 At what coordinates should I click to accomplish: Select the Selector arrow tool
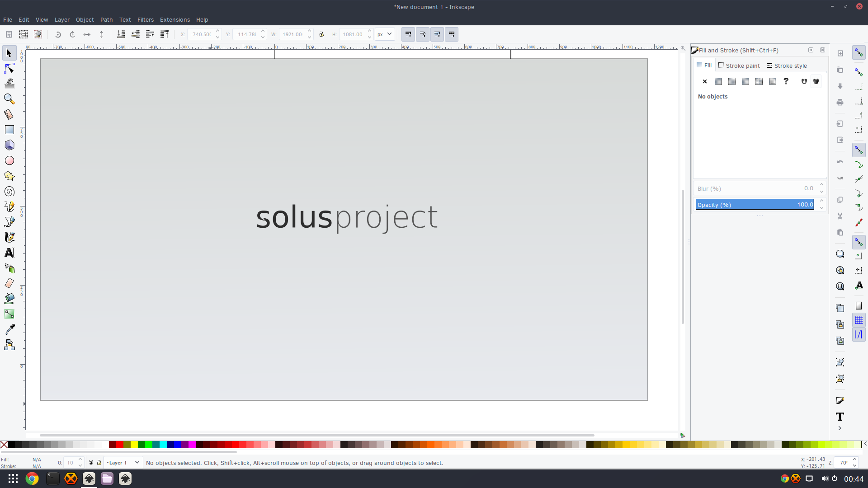click(x=9, y=53)
